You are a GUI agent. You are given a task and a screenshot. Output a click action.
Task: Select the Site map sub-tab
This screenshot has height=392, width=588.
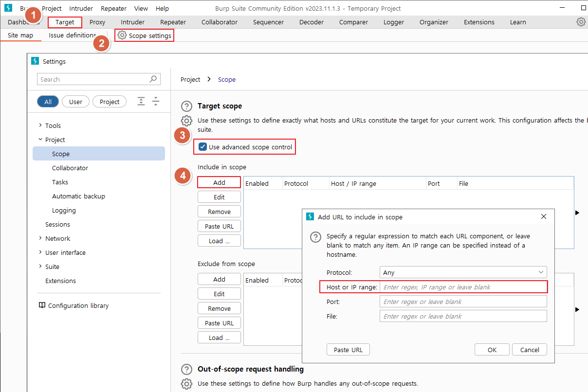(x=20, y=36)
